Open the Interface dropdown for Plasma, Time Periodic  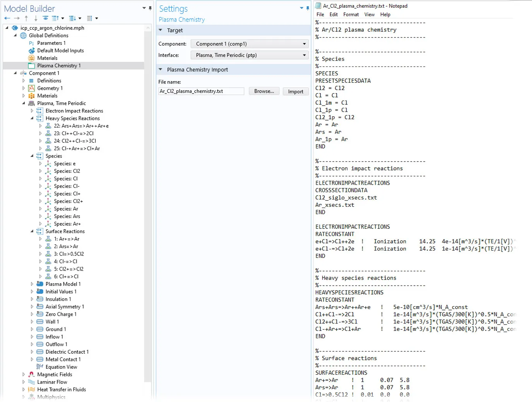click(x=250, y=55)
